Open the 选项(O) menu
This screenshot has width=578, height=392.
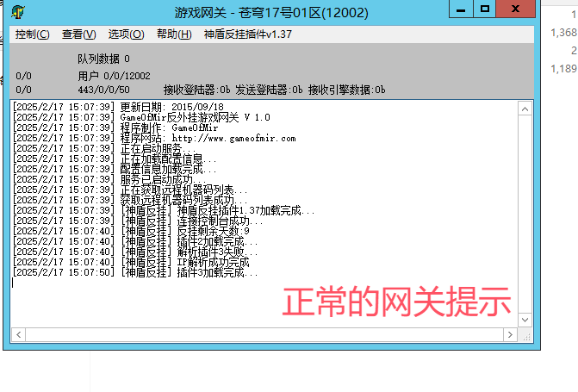(x=126, y=34)
